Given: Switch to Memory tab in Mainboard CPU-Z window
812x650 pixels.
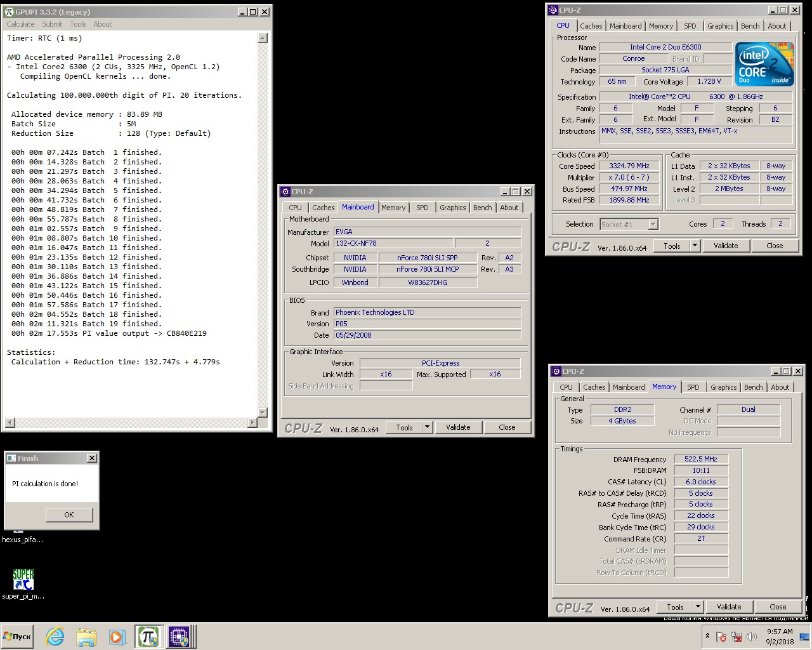Looking at the screenshot, I should pyautogui.click(x=393, y=208).
